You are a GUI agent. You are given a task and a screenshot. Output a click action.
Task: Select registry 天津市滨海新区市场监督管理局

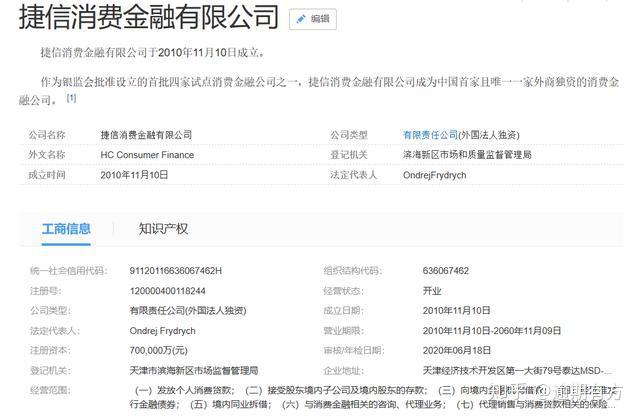(x=194, y=371)
